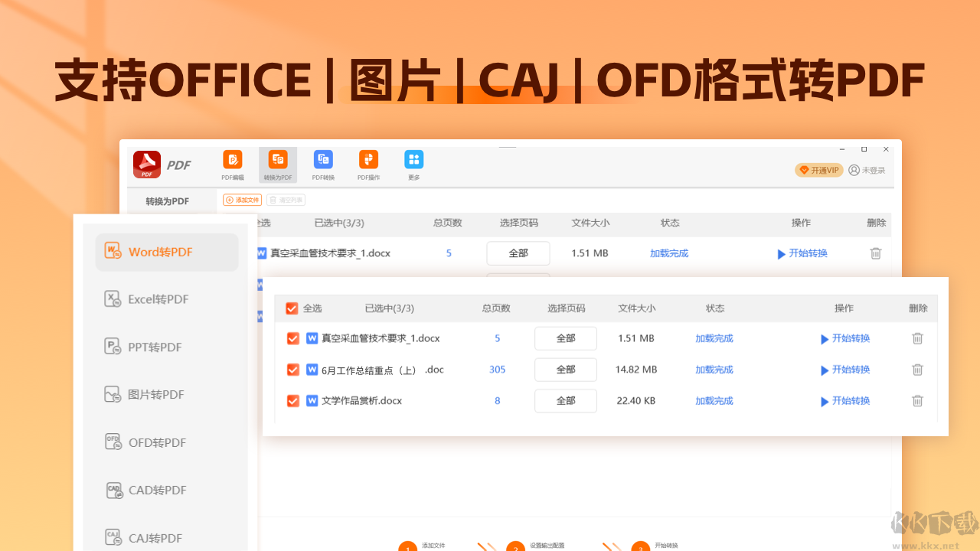Select the 转换为PDF module

[277, 164]
